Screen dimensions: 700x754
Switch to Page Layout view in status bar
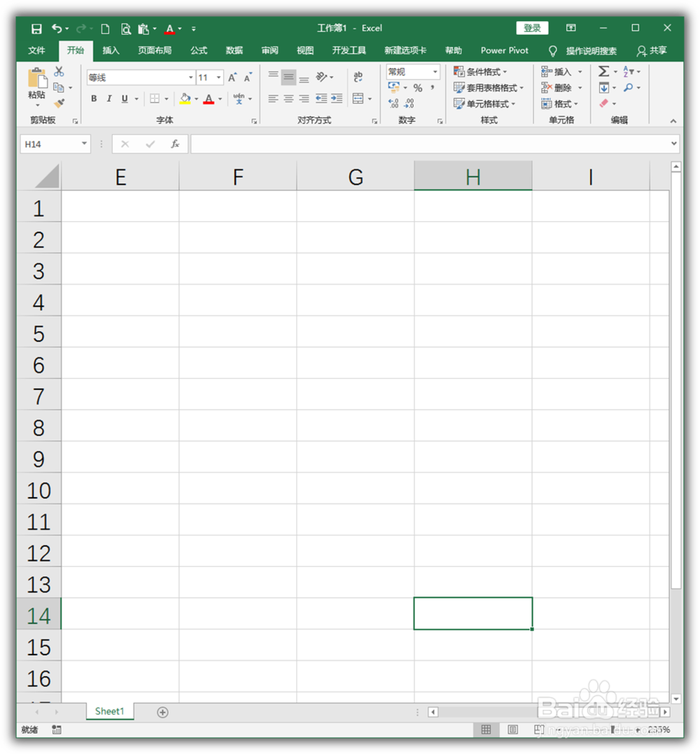click(x=513, y=730)
